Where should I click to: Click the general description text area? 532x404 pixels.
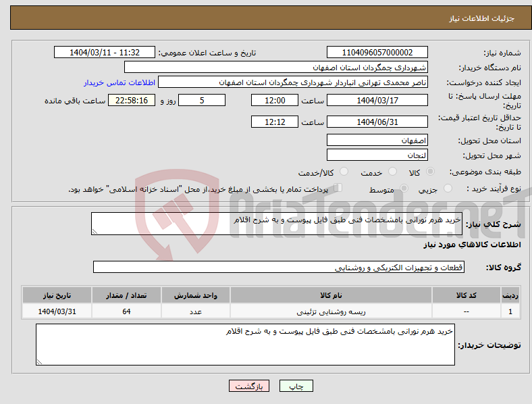click(x=277, y=224)
